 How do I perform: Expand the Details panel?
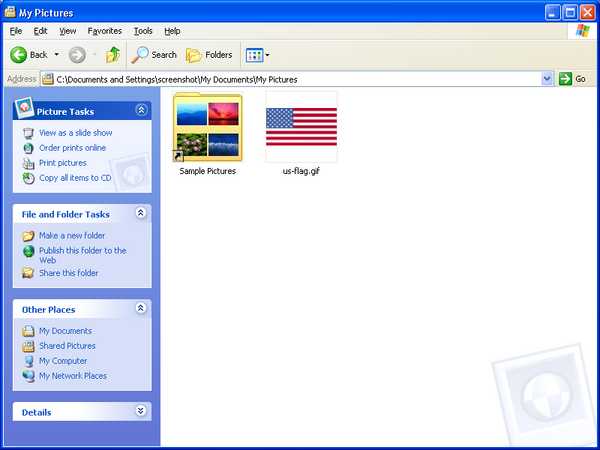(141, 411)
